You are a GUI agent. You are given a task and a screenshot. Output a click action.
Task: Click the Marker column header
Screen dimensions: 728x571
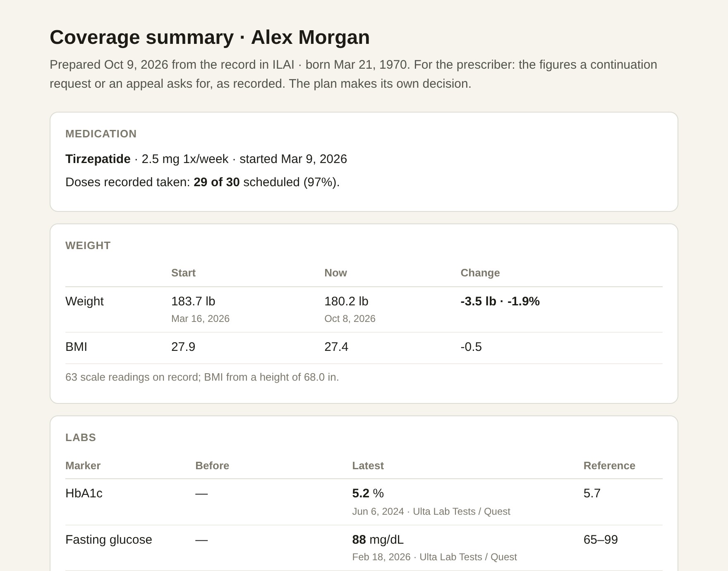click(83, 465)
